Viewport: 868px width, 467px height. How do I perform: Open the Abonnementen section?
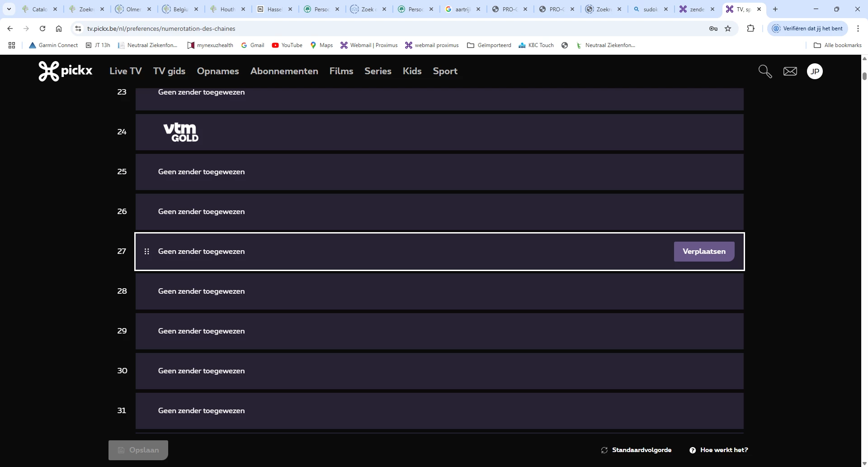point(284,71)
